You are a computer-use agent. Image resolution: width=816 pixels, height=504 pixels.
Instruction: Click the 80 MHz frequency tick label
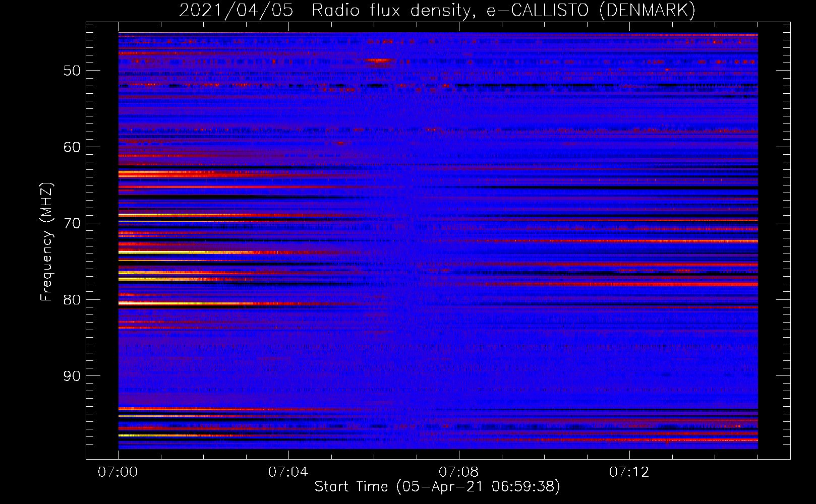click(72, 300)
